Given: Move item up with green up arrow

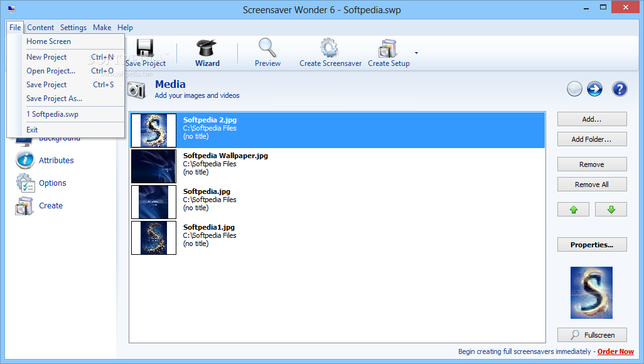Looking at the screenshot, I should pyautogui.click(x=573, y=210).
